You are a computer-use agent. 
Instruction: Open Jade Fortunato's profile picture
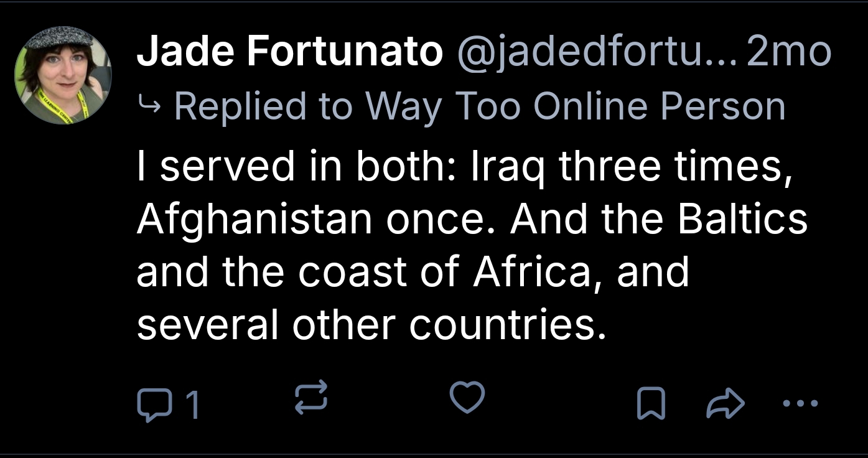point(62,75)
